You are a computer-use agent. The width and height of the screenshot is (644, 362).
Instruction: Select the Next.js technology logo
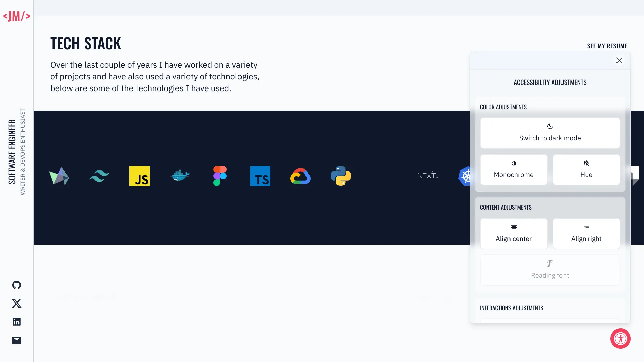[427, 176]
